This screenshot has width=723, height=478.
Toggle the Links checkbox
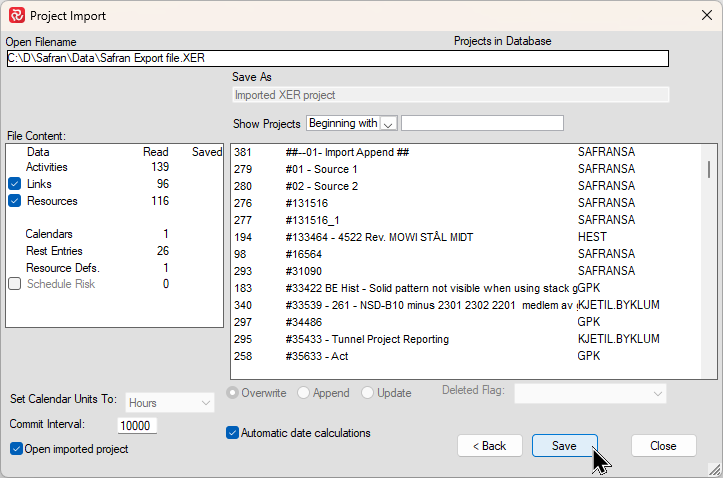tap(15, 184)
